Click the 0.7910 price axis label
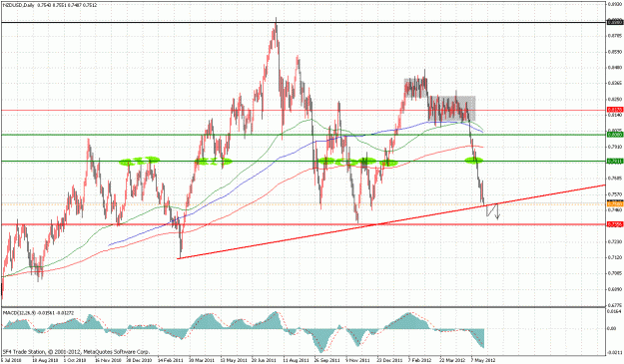Viewport: 624px width, 364px height. (x=614, y=147)
